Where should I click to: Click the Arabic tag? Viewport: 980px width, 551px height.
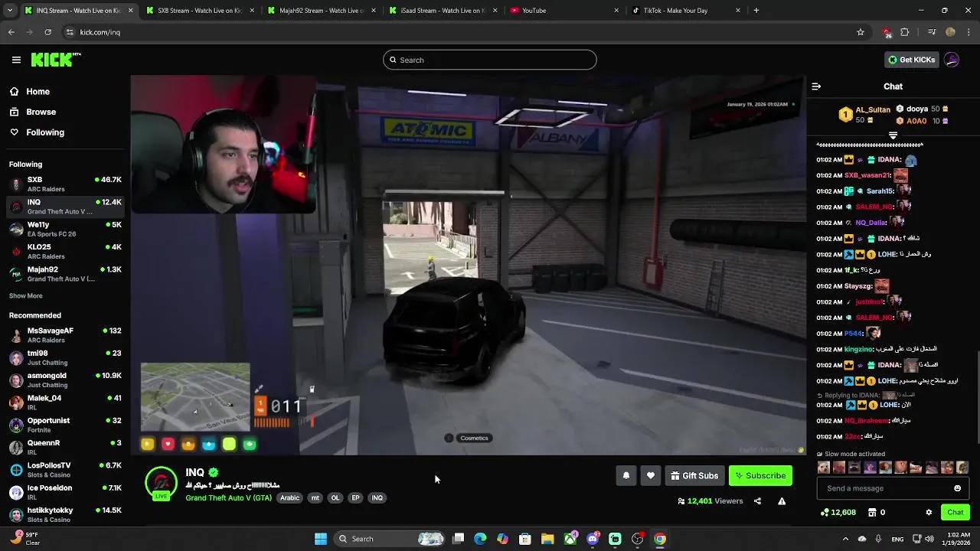[x=289, y=498]
